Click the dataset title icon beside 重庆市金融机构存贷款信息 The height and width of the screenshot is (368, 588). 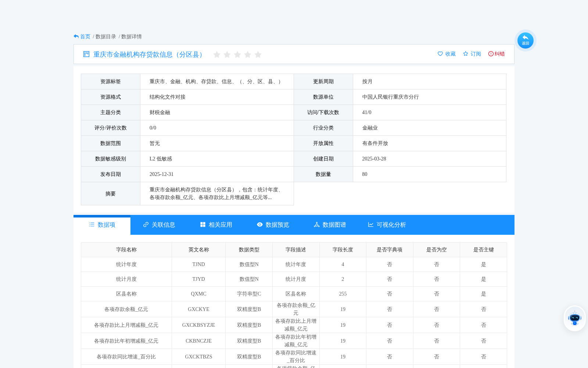pyautogui.click(x=86, y=54)
